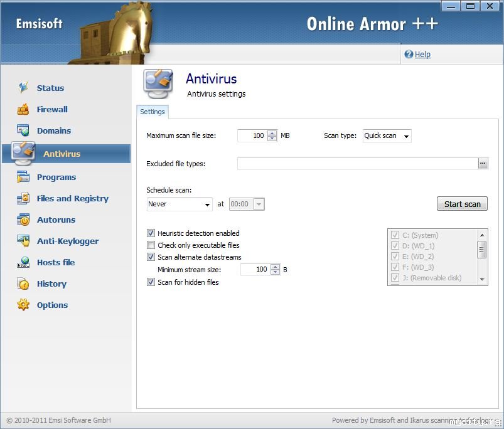Select the Anti-Keylogger keyboard icon
Screen dimensions: 504x429
pyautogui.click(x=23, y=241)
